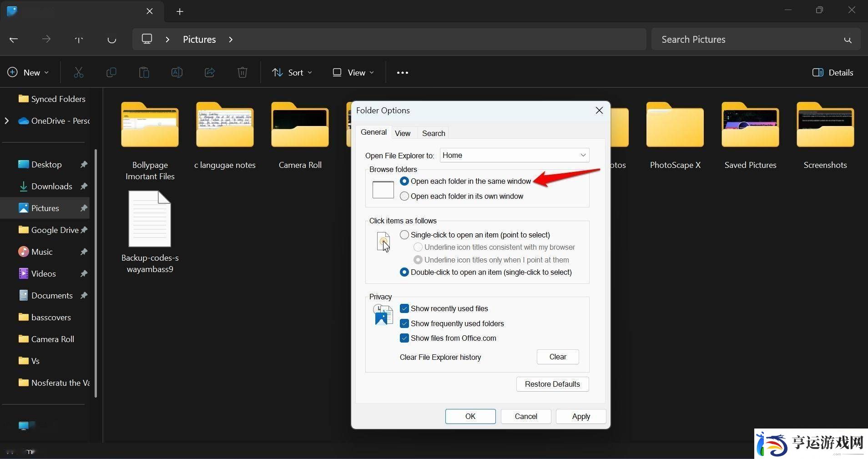Image resolution: width=868 pixels, height=459 pixels.
Task: Toggle the Details pane button
Action: coord(833,72)
